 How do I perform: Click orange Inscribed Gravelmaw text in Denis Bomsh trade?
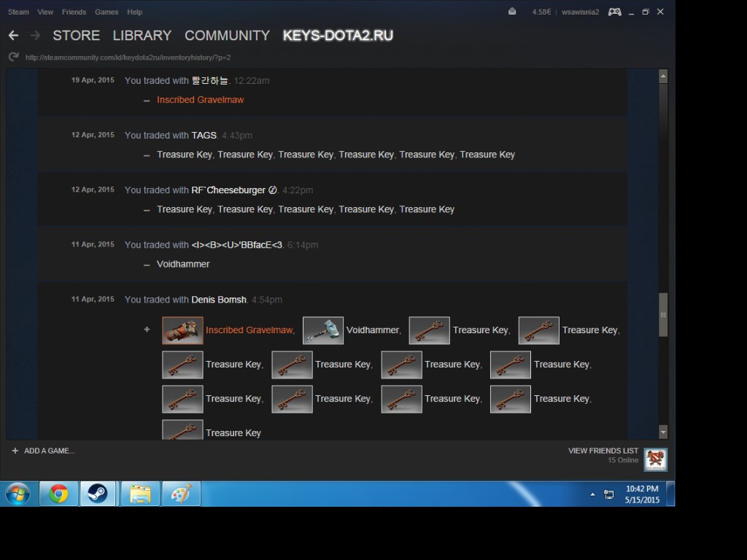pyautogui.click(x=249, y=330)
